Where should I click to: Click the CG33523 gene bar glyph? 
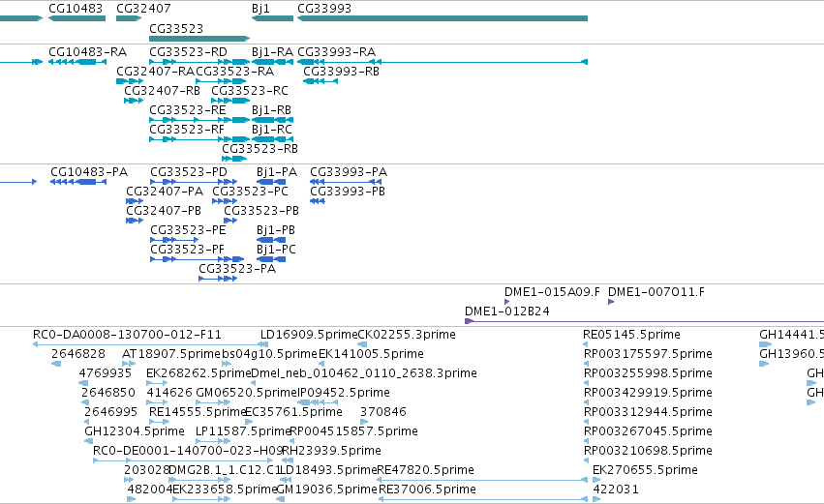tap(199, 39)
